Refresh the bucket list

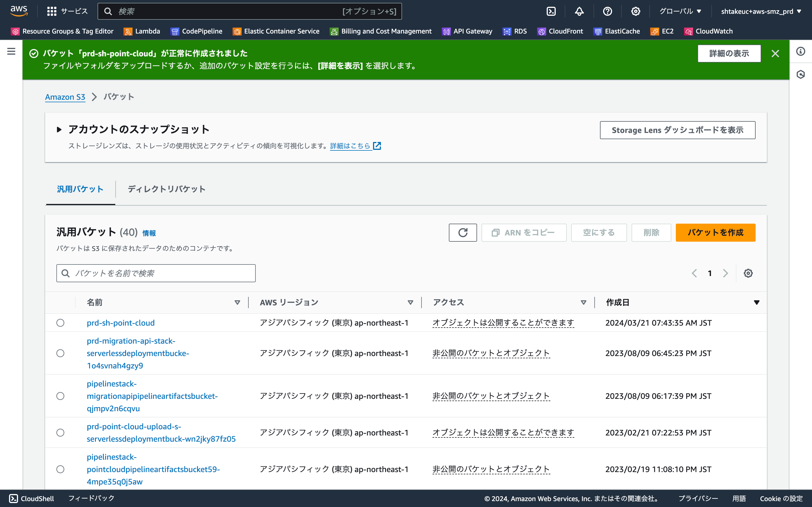(463, 232)
